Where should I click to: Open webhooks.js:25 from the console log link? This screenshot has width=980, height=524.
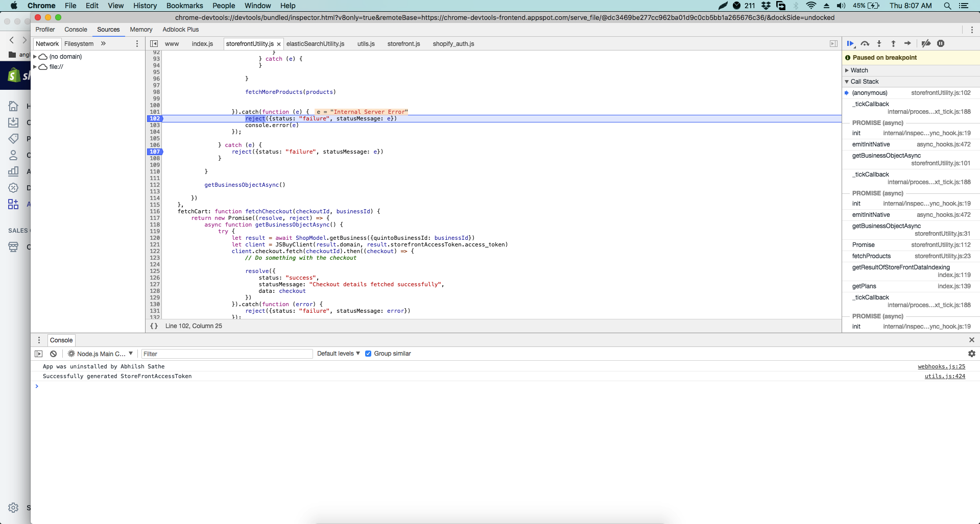point(941,366)
